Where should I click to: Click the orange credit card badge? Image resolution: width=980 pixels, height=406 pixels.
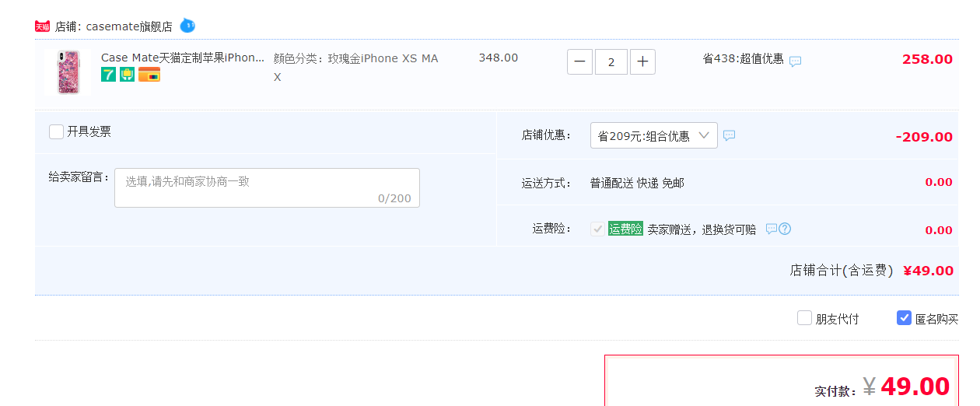click(x=149, y=75)
